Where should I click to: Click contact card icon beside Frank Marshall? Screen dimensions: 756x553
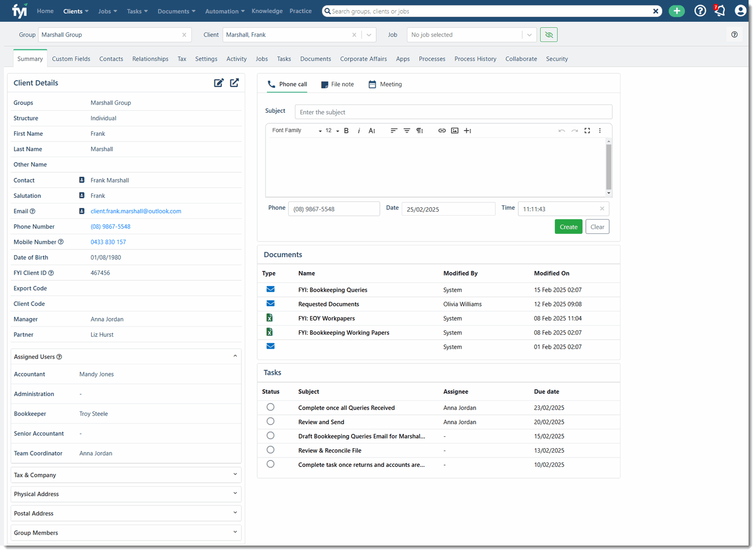tap(82, 180)
